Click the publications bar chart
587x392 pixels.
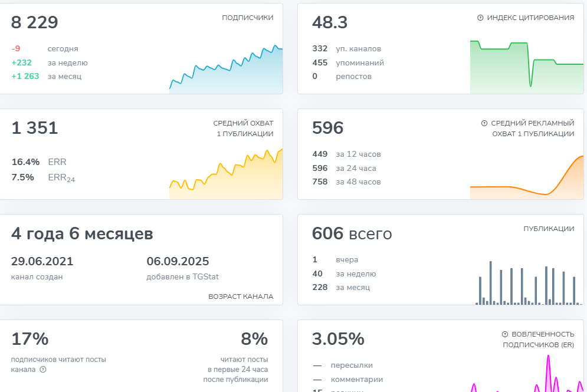pyautogui.click(x=526, y=284)
